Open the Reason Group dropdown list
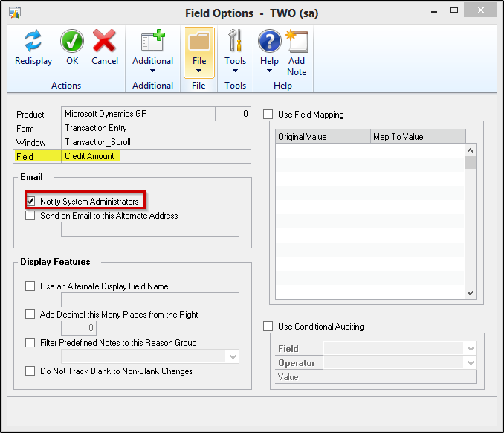Image resolution: width=504 pixels, height=433 pixels. click(x=233, y=357)
